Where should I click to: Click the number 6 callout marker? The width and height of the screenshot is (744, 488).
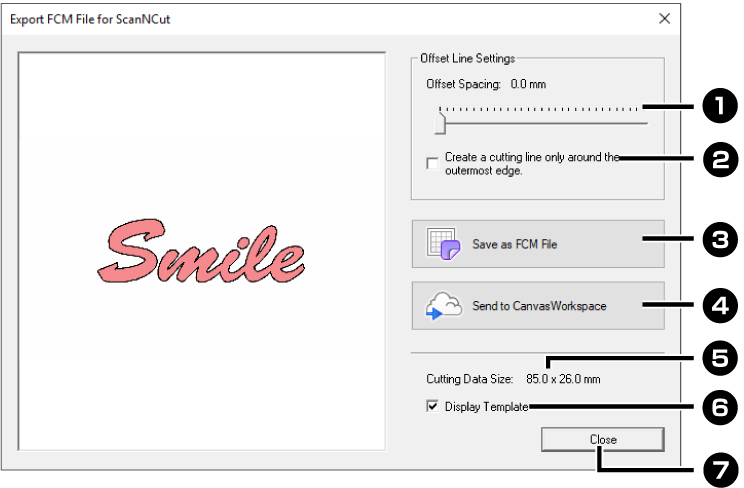click(x=720, y=406)
